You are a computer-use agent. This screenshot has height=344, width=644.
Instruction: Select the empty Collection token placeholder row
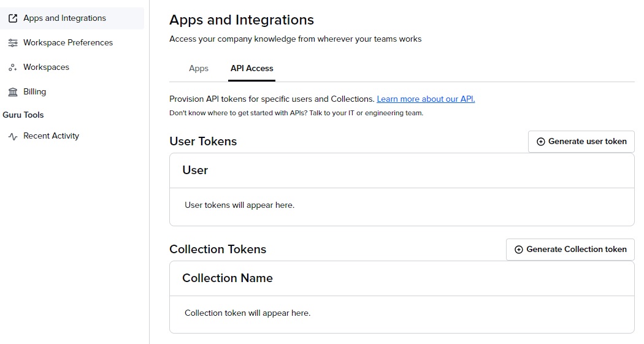(247, 313)
